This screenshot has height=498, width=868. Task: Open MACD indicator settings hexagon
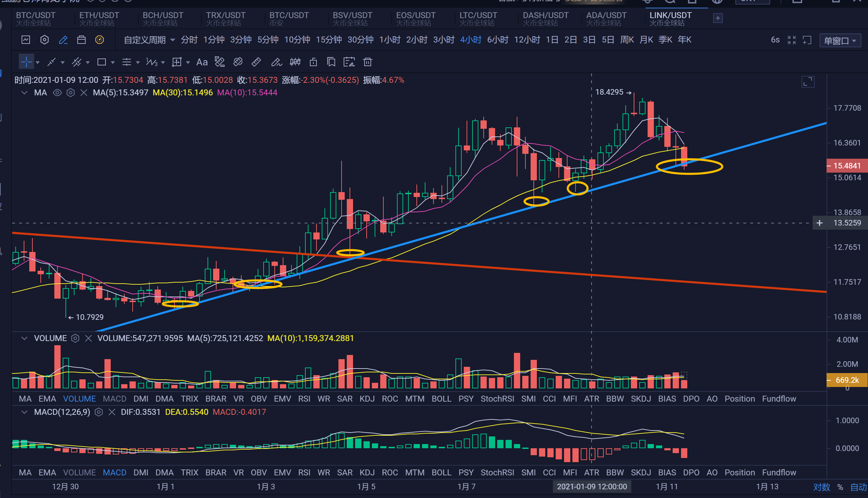tap(99, 412)
